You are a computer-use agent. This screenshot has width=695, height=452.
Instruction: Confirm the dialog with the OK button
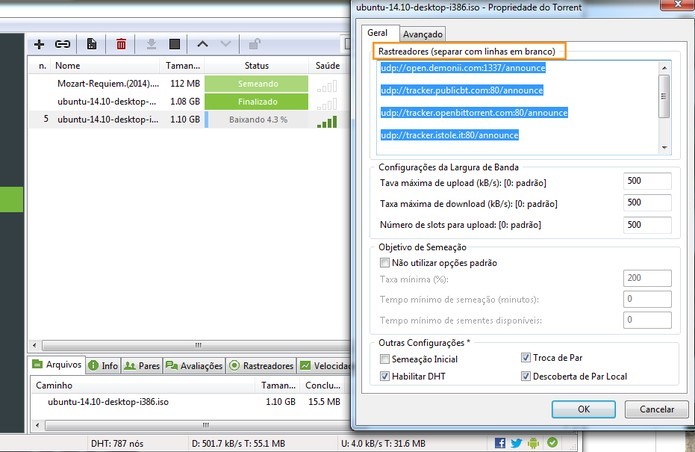[x=583, y=409]
